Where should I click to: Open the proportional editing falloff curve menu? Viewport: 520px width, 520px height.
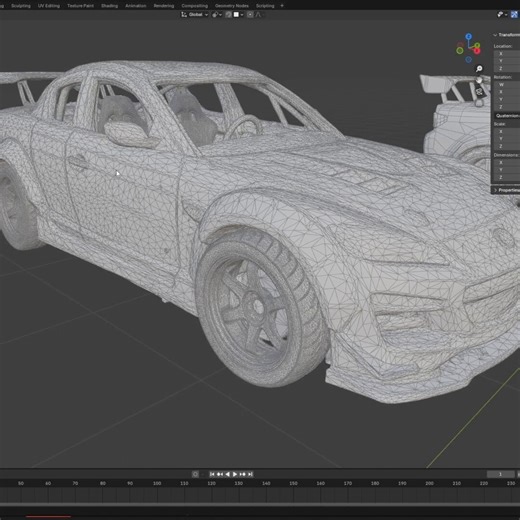[258, 14]
